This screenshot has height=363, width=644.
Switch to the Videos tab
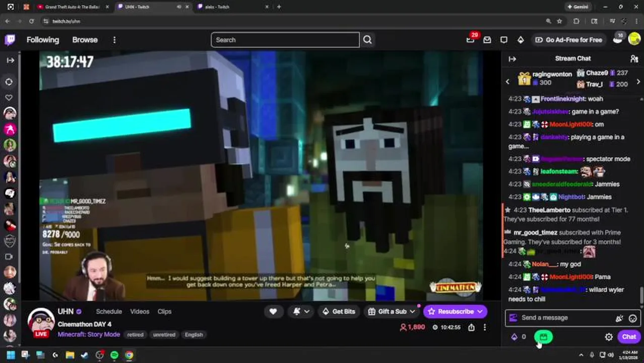coord(140,312)
